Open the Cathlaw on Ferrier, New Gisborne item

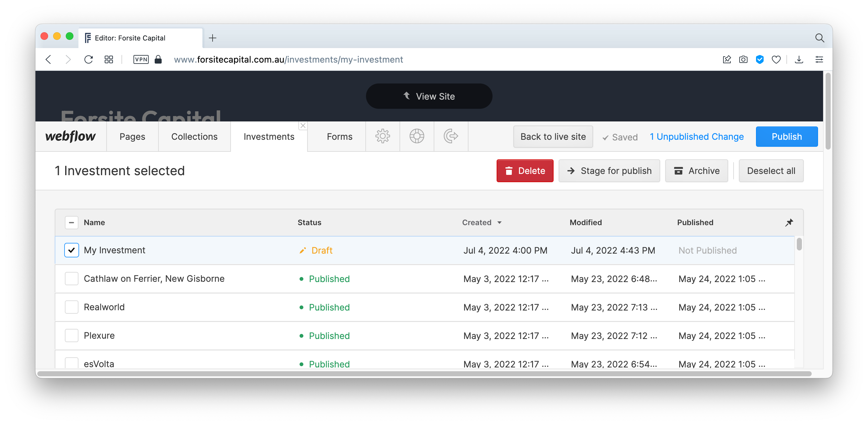pyautogui.click(x=154, y=279)
